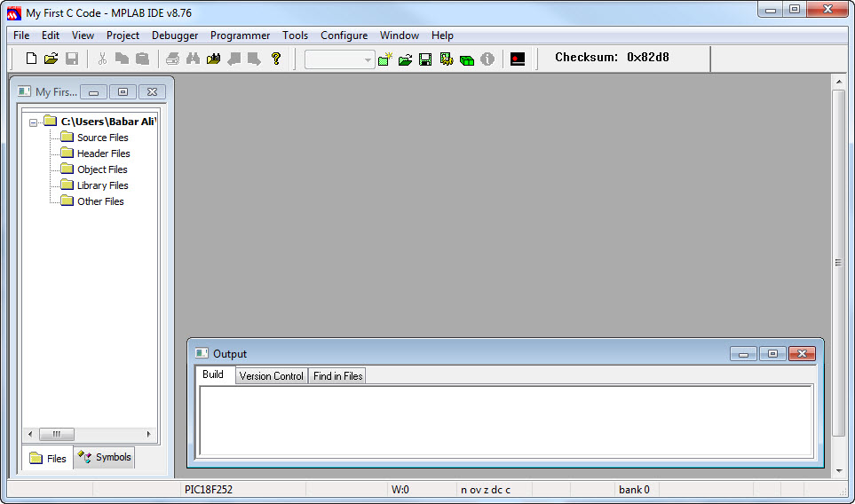Click the Checksum 0x82d8 display
The image size is (855, 504).
[x=612, y=57]
